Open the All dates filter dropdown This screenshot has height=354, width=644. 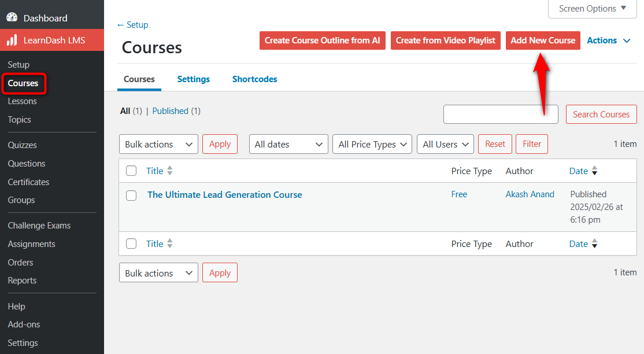pyautogui.click(x=288, y=144)
